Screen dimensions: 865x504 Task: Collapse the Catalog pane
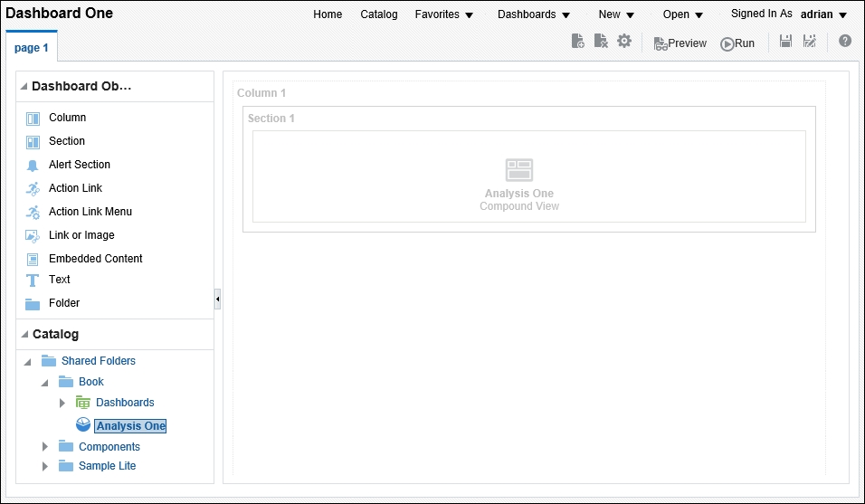(24, 334)
